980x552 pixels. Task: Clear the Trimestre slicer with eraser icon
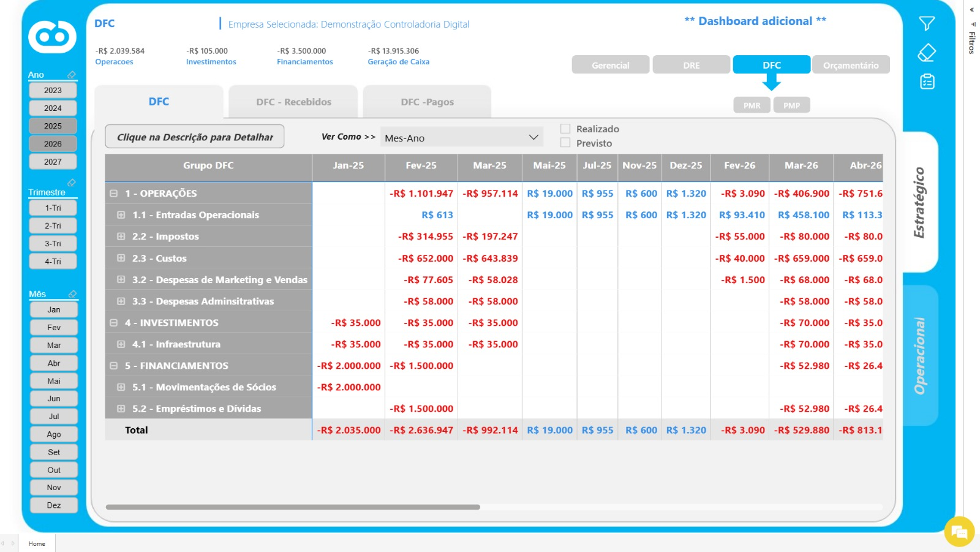[72, 183]
